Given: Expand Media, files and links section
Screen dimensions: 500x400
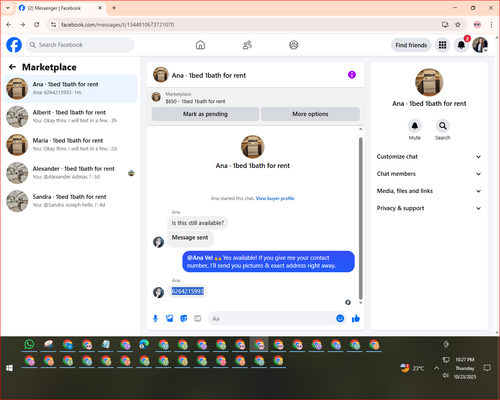Looking at the screenshot, I should tap(429, 191).
